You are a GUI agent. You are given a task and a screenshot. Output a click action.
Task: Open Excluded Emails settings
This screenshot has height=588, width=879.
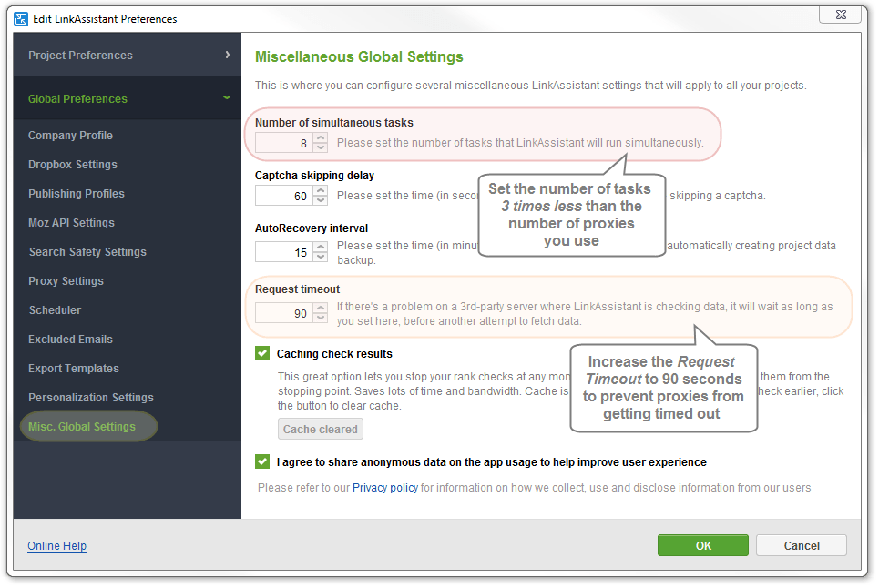tap(71, 340)
